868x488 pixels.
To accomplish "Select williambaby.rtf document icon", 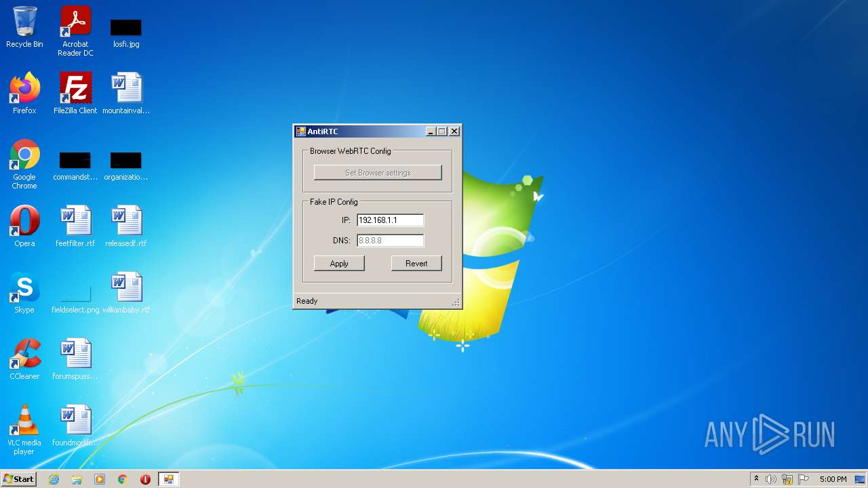I will (126, 293).
